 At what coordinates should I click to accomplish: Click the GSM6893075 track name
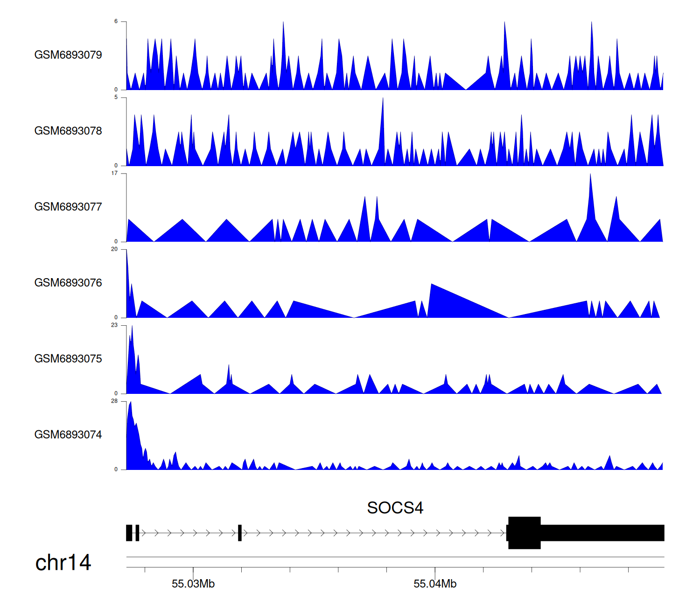click(68, 359)
